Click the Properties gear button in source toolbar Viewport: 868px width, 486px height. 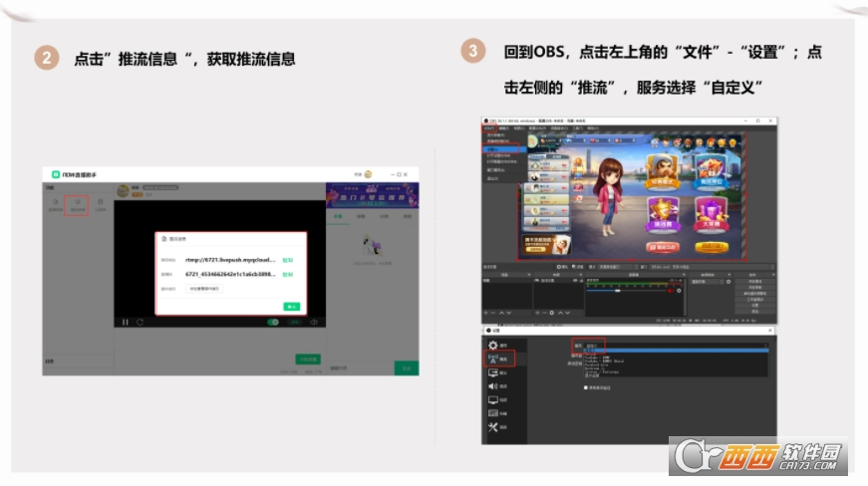tap(562, 267)
